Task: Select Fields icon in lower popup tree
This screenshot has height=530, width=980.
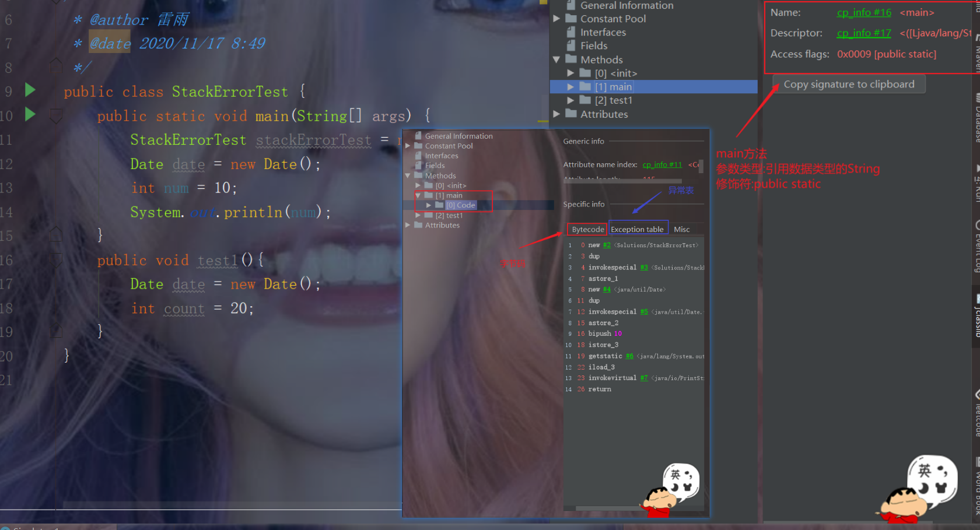Action: (418, 166)
